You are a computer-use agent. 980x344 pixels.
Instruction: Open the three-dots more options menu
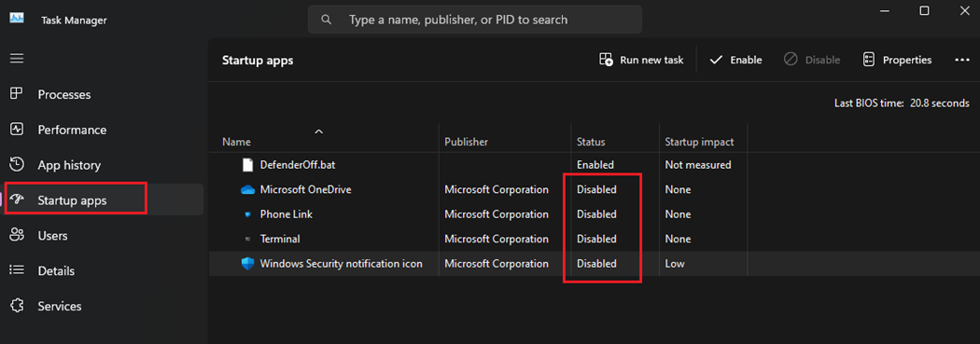click(961, 60)
